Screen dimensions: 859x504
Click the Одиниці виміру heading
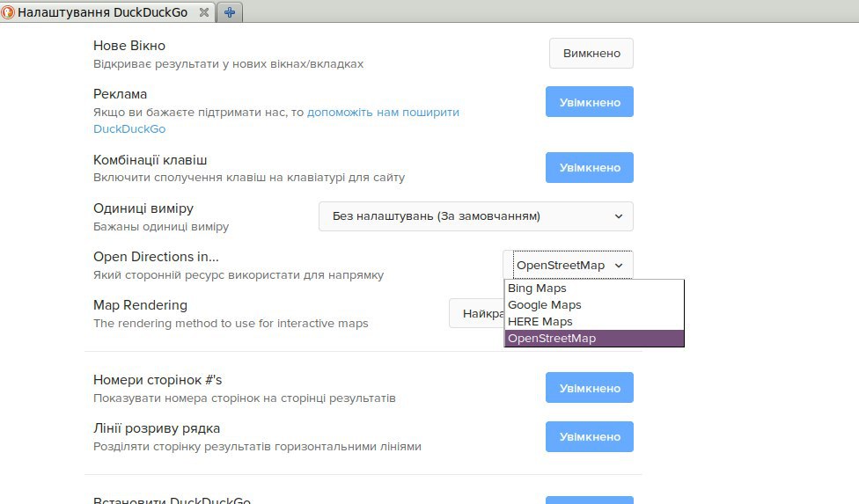click(x=143, y=208)
